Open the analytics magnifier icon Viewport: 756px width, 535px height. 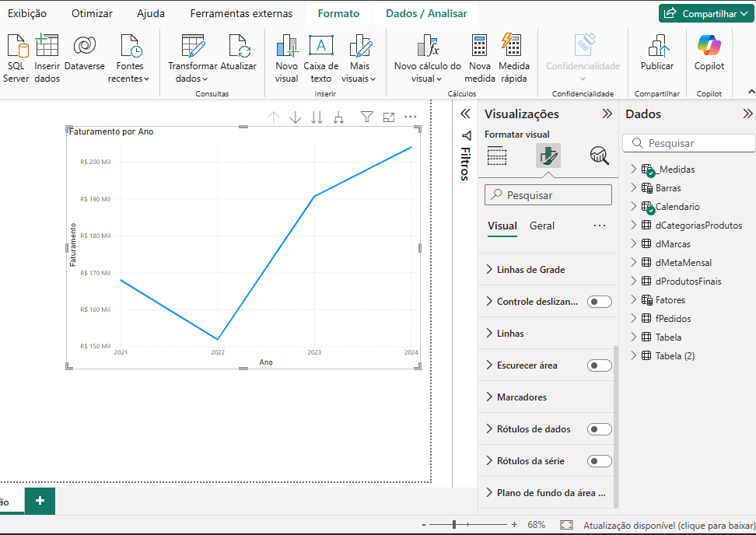pyautogui.click(x=600, y=156)
